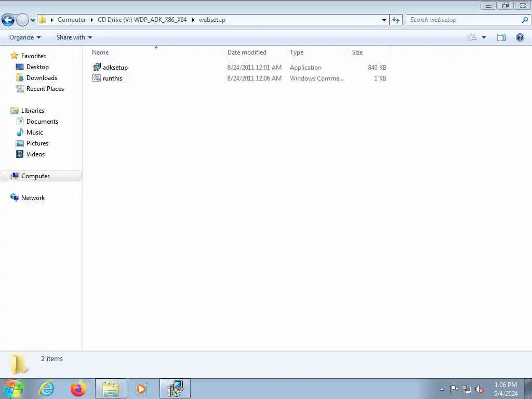532x399 pixels.
Task: Sort files by the Name column header
Action: tap(156, 52)
